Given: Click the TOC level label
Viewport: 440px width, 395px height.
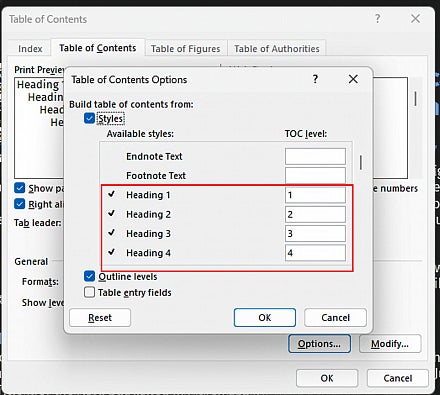Looking at the screenshot, I should tap(306, 134).
